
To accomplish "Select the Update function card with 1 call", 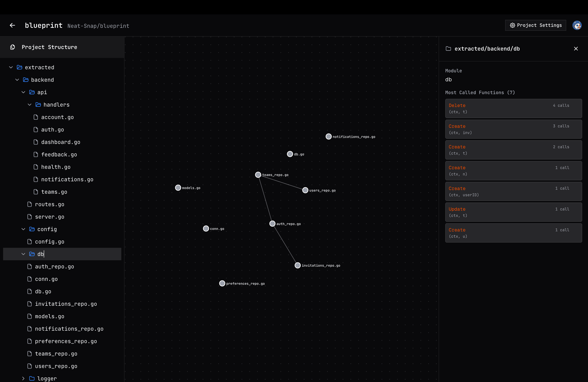I will pyautogui.click(x=513, y=212).
